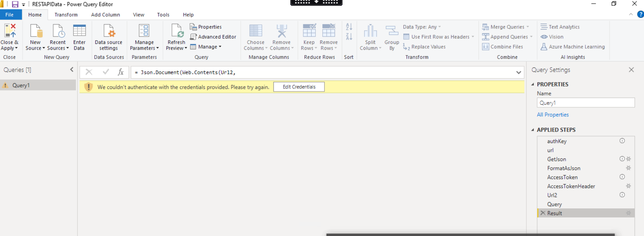Open the View tab

(139, 15)
